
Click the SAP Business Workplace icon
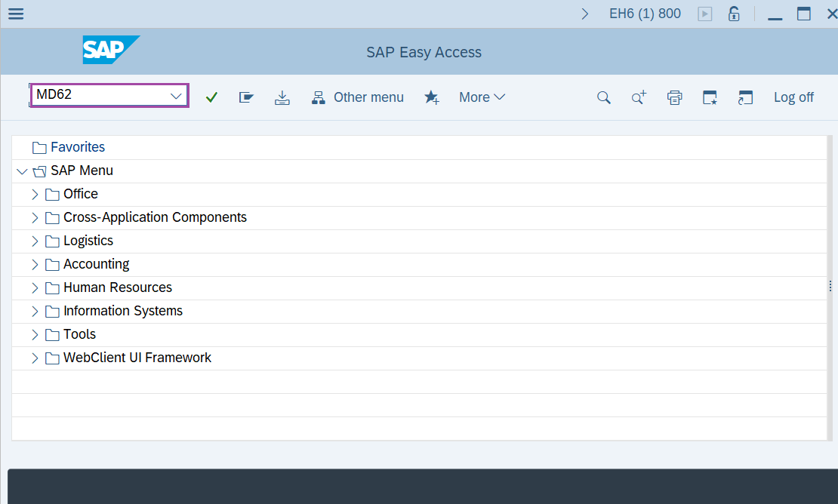[246, 97]
